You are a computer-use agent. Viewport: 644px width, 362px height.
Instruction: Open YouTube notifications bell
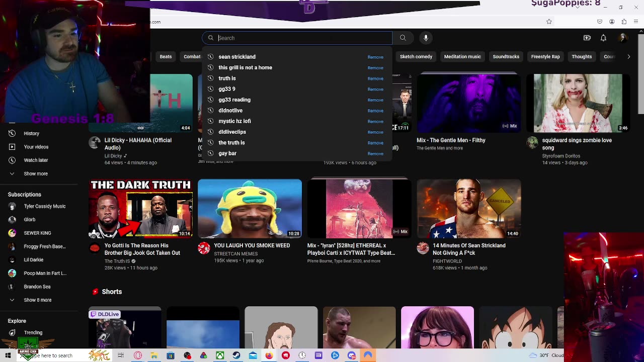pos(603,38)
